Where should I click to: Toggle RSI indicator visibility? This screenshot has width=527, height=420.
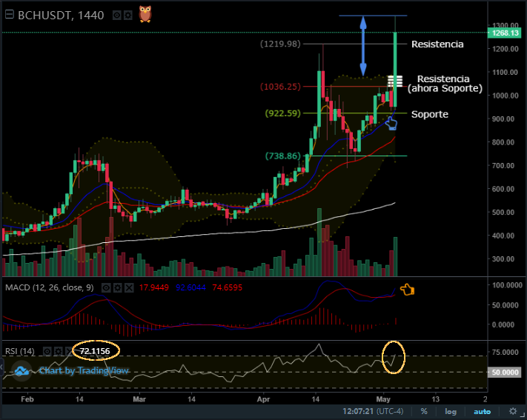pyautogui.click(x=47, y=351)
